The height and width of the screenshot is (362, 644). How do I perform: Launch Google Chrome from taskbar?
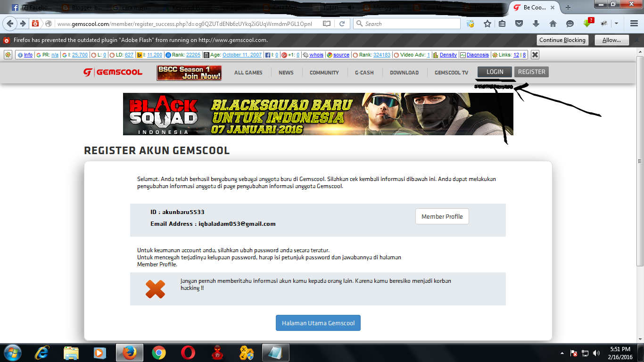click(x=159, y=353)
